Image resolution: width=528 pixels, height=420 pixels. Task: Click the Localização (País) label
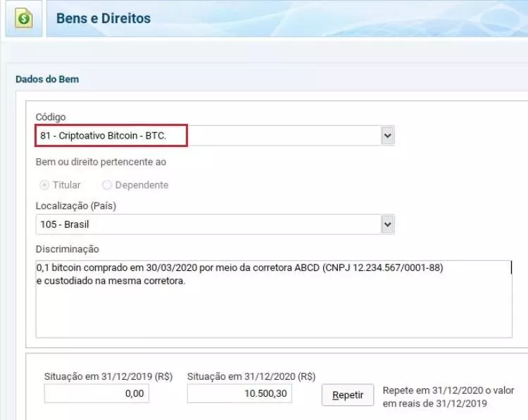(76, 205)
